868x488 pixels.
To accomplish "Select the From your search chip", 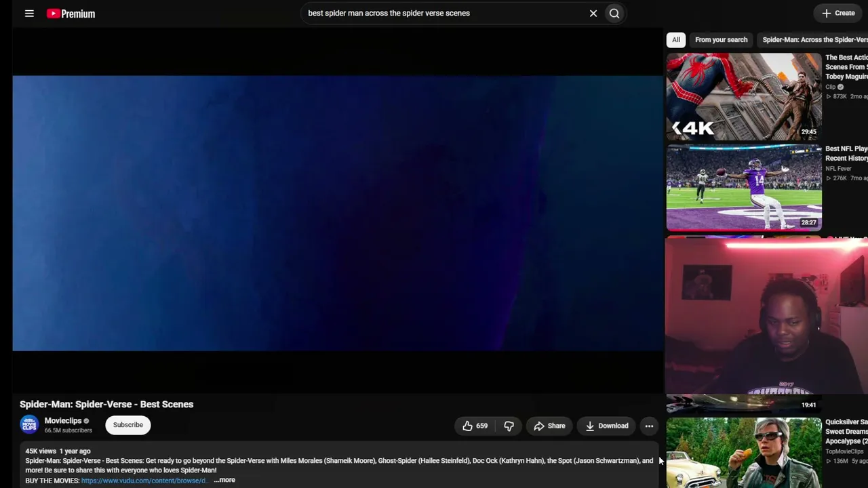I will tap(721, 40).
